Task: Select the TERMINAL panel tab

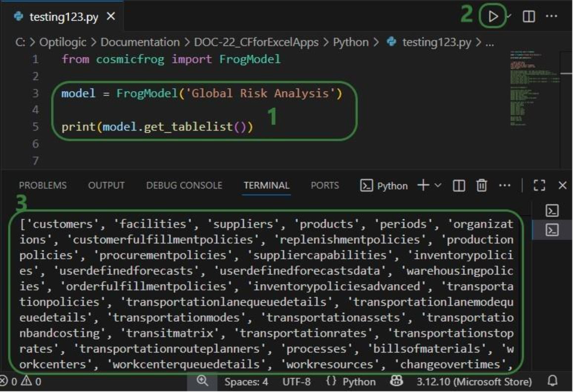Action: click(x=266, y=186)
